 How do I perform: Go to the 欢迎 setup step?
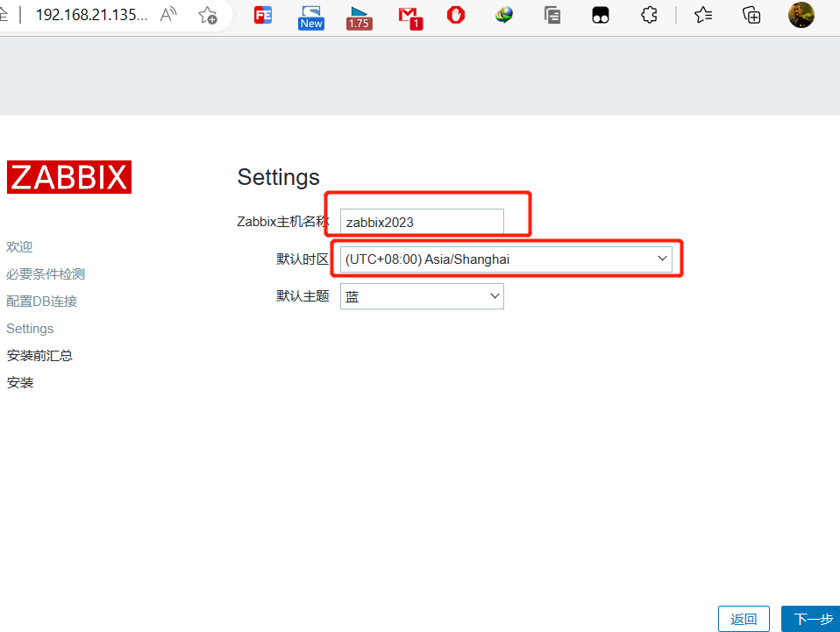pos(19,247)
